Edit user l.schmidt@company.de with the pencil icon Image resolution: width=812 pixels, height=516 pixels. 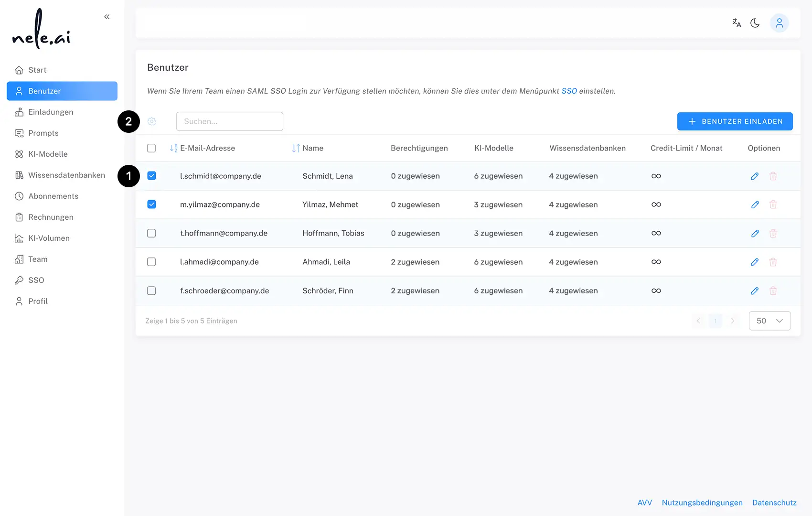[x=755, y=176]
